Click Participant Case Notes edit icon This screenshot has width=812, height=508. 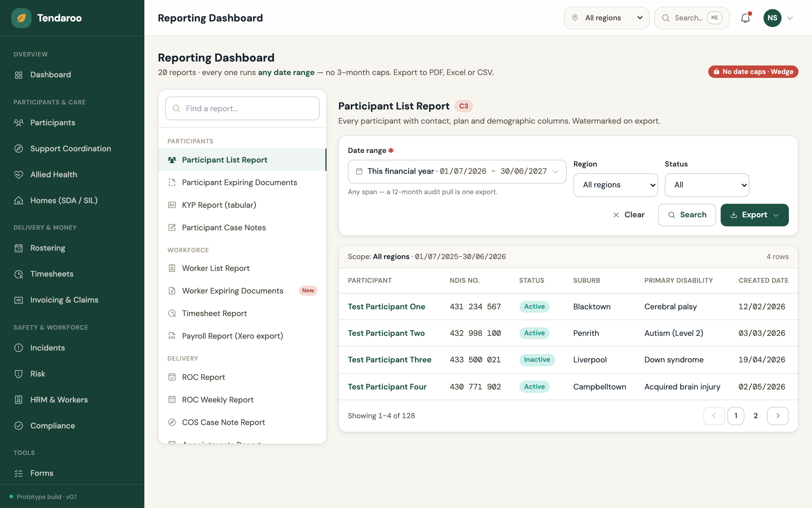click(172, 227)
